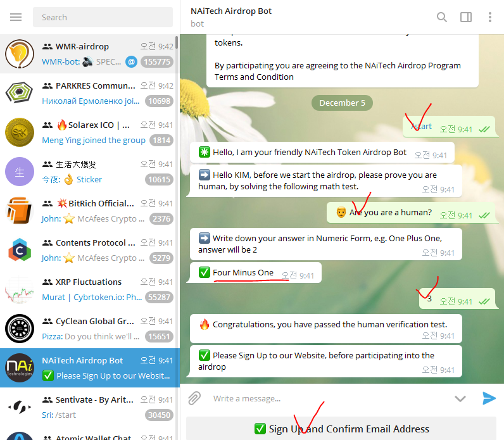Image resolution: width=504 pixels, height=440 pixels.
Task: Open the hamburger main menu
Action: pos(16,17)
